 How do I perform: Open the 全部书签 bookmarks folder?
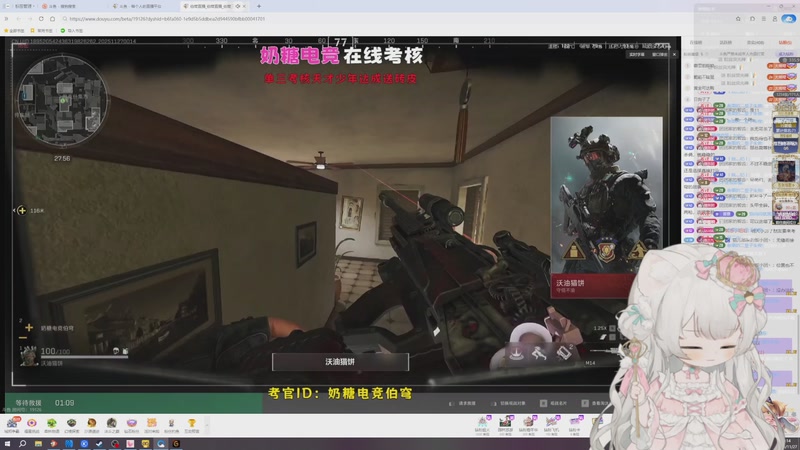(x=14, y=31)
